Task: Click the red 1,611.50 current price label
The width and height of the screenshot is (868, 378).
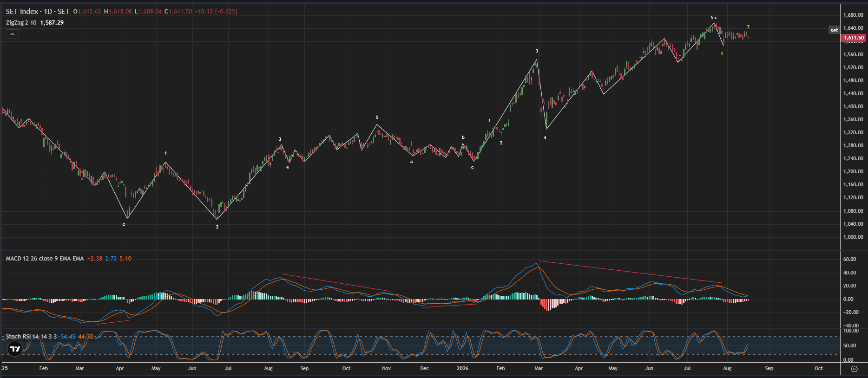Action: [854, 38]
